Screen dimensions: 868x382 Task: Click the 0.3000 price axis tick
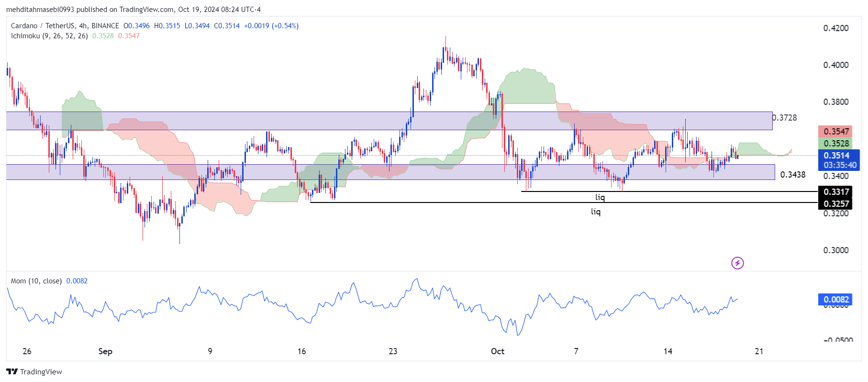[x=835, y=250]
